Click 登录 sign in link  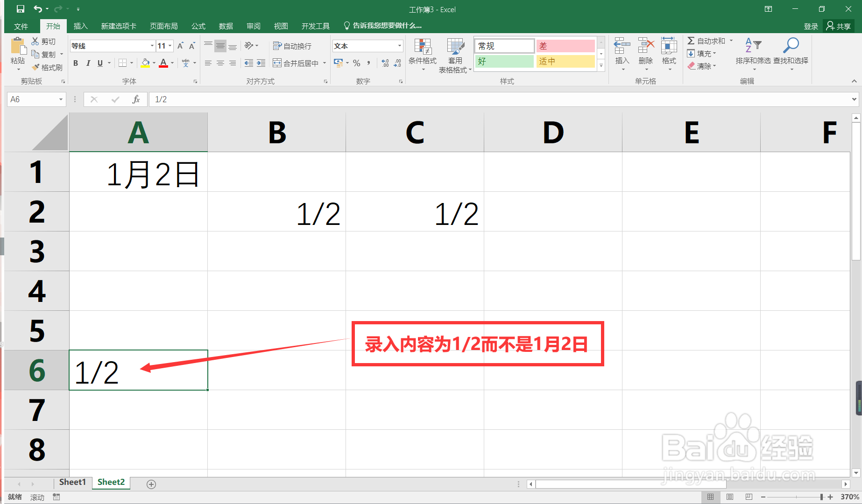pyautogui.click(x=811, y=27)
